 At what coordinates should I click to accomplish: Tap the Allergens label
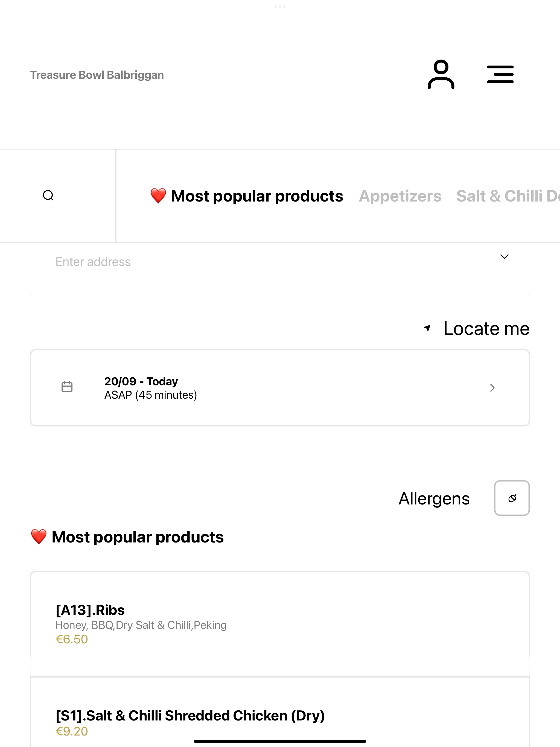(x=434, y=499)
